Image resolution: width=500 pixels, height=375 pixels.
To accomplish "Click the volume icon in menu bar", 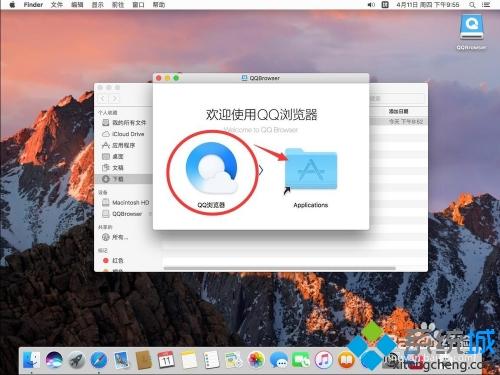I will point(371,5).
